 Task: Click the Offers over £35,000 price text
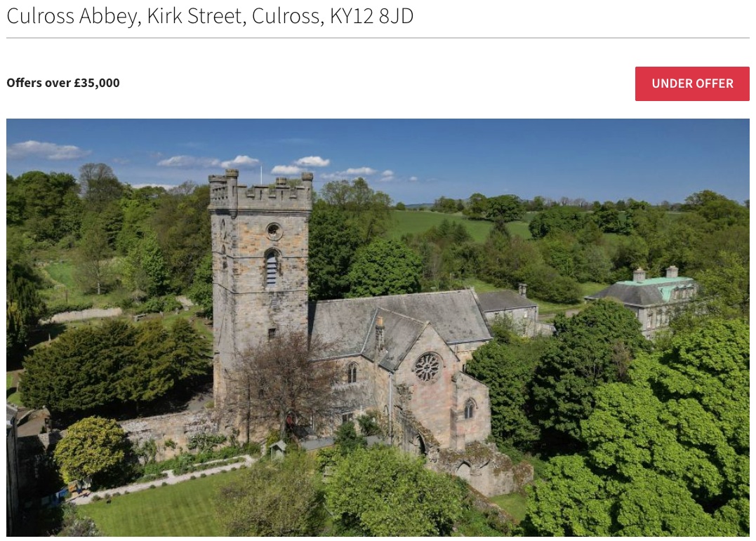63,83
